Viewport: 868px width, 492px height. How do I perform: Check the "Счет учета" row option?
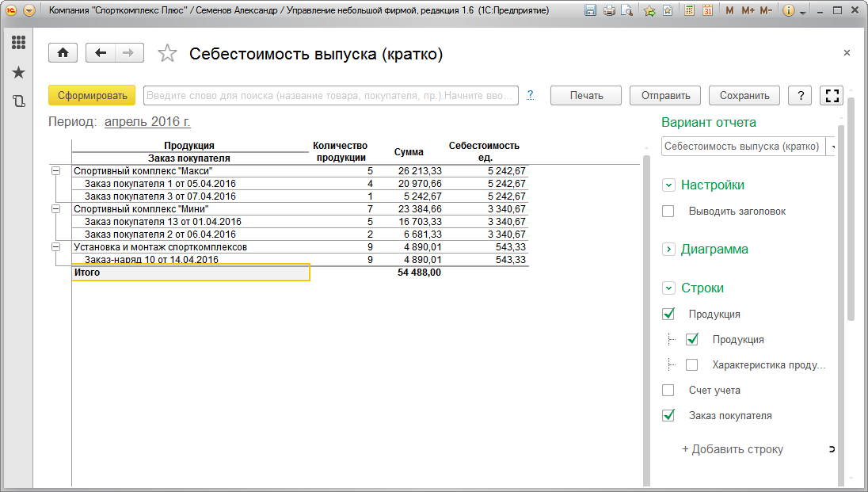click(x=668, y=391)
